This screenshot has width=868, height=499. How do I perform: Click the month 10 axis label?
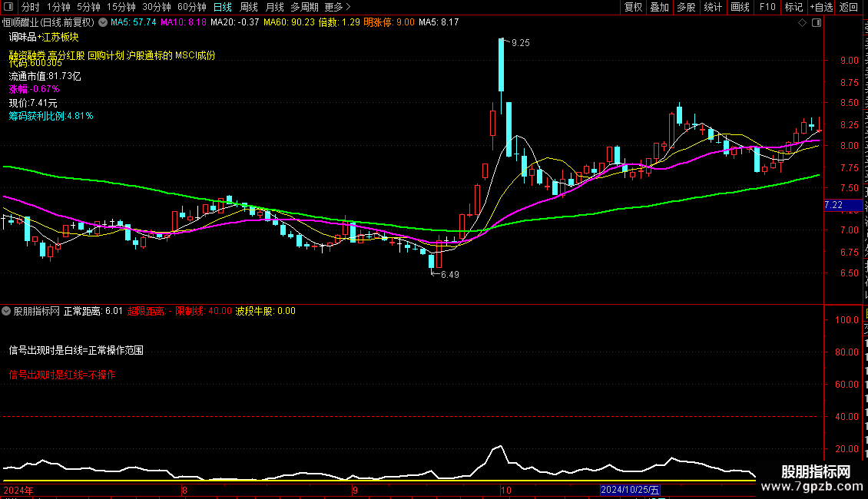[x=506, y=491]
